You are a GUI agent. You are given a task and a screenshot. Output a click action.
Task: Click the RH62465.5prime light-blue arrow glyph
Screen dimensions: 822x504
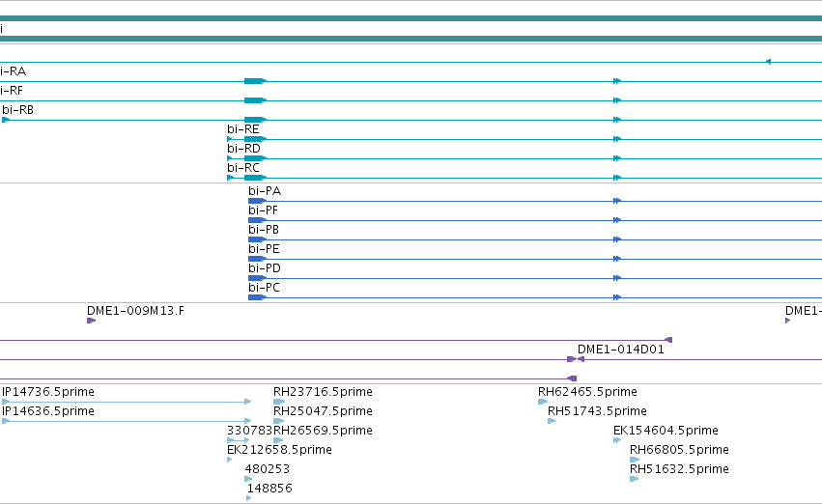point(543,402)
